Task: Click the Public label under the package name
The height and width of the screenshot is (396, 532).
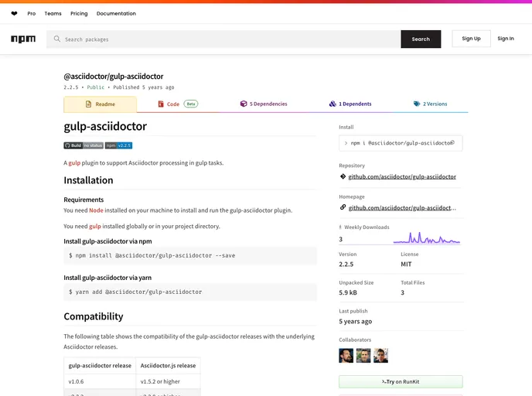Action: 95,87
